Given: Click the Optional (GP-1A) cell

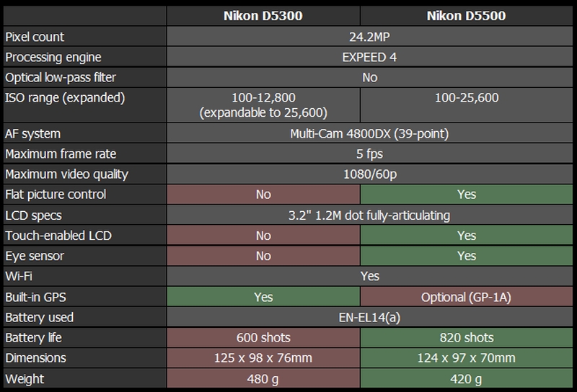Looking at the screenshot, I should point(467,297).
